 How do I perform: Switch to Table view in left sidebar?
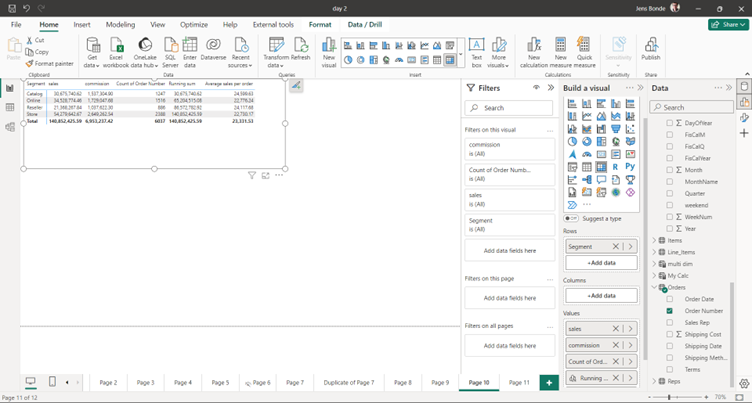(10, 107)
